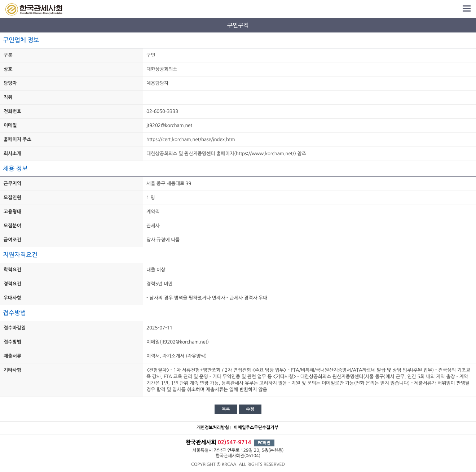Click the 경력요건 row label

tap(12, 284)
